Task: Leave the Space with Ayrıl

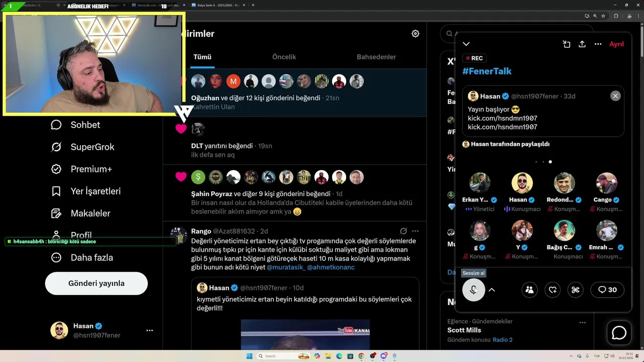Action: pos(616,44)
